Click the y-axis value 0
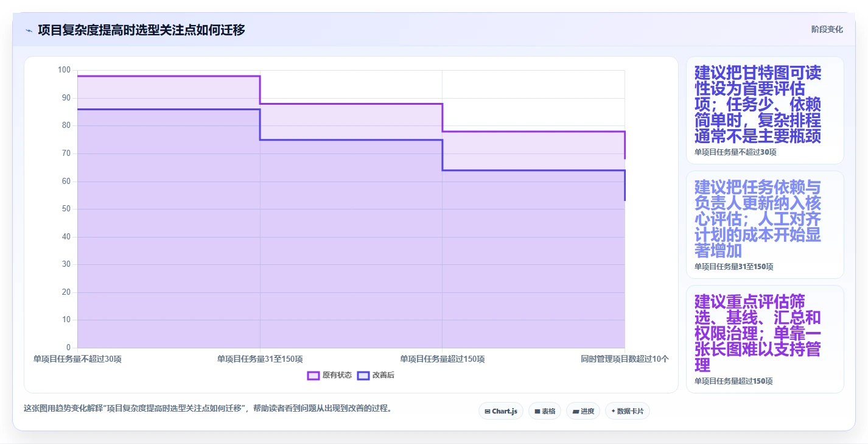This screenshot has width=868, height=444. [68, 348]
